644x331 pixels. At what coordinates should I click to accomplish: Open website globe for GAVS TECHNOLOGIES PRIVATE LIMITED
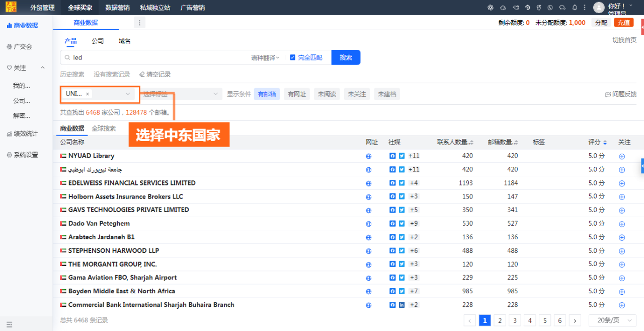369,210
